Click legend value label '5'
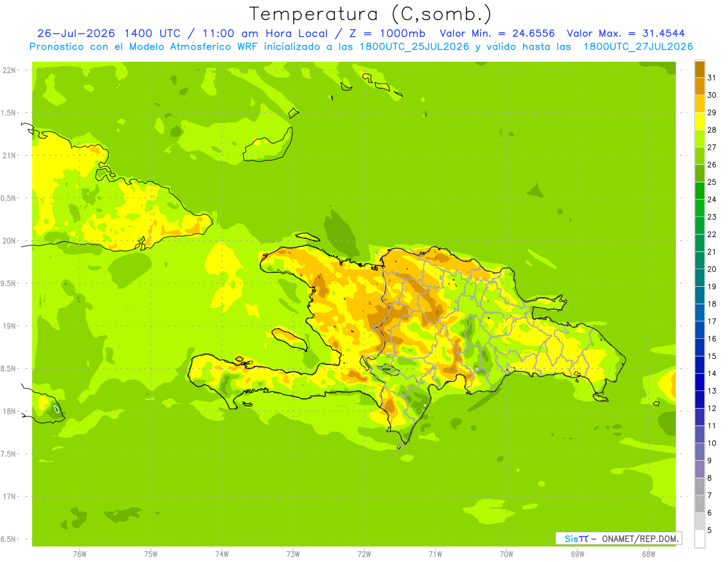The height and width of the screenshot is (562, 728). coord(709,530)
